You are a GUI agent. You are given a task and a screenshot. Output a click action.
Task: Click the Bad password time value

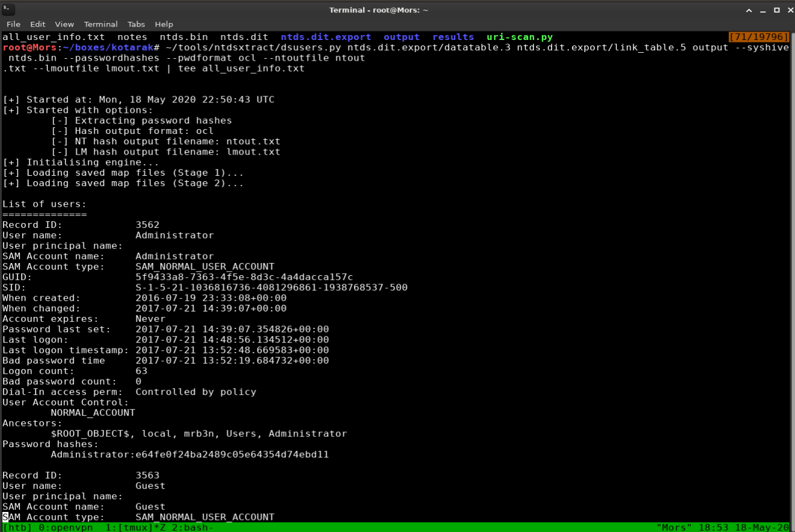click(x=232, y=361)
